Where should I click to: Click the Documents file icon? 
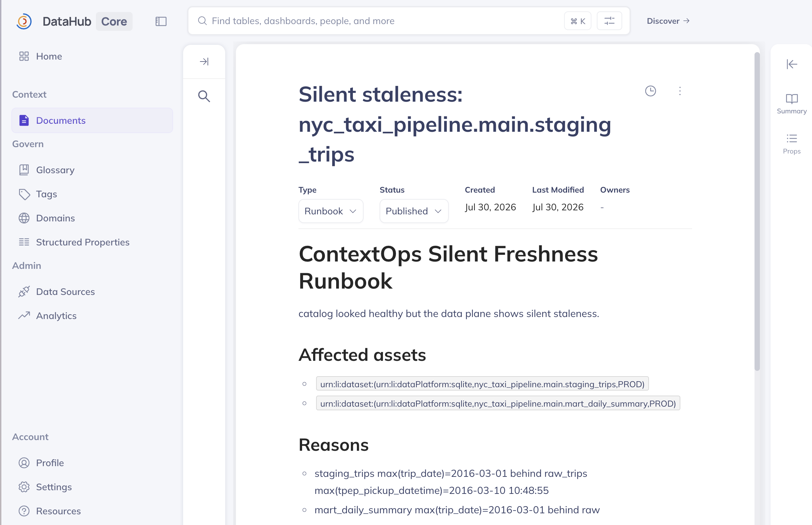tap(24, 120)
